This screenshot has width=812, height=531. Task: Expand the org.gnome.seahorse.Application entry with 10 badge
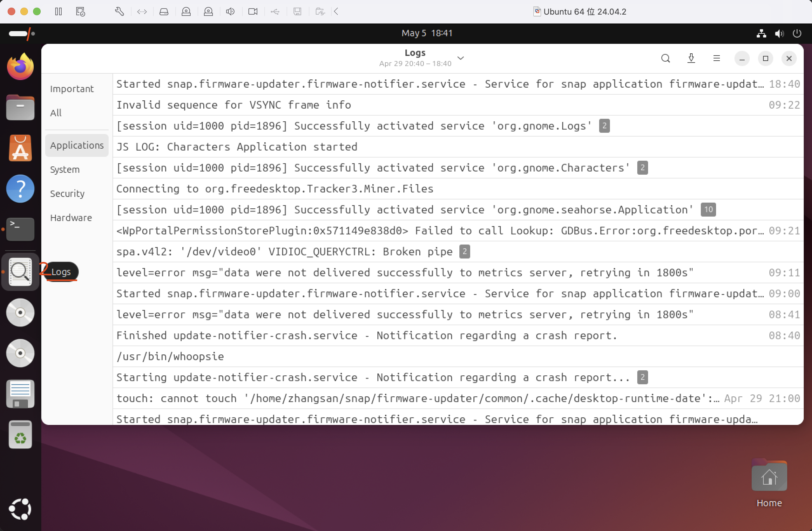pyautogui.click(x=404, y=210)
